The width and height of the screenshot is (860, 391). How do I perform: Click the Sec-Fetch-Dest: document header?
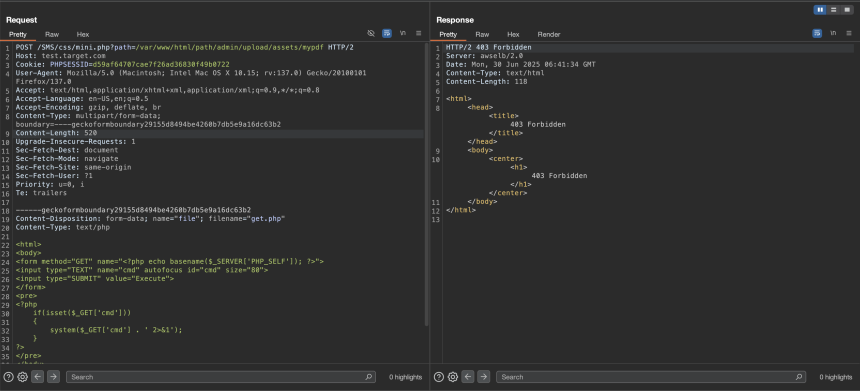click(x=66, y=150)
